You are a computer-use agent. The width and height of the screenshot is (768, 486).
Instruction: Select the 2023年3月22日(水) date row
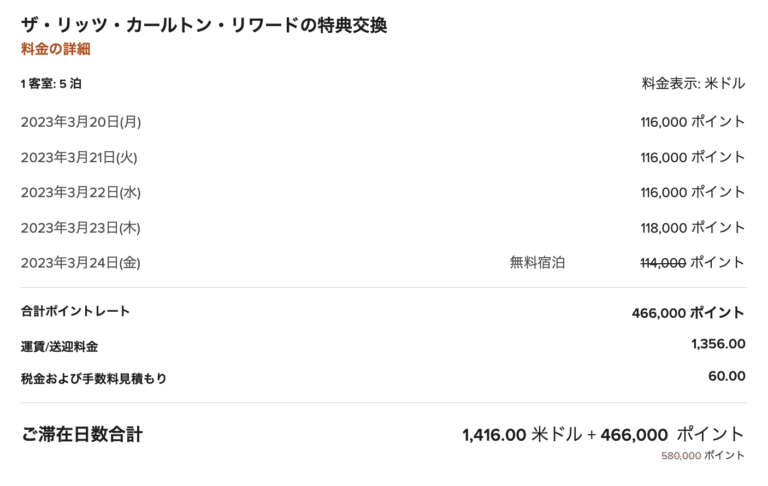pos(81,192)
